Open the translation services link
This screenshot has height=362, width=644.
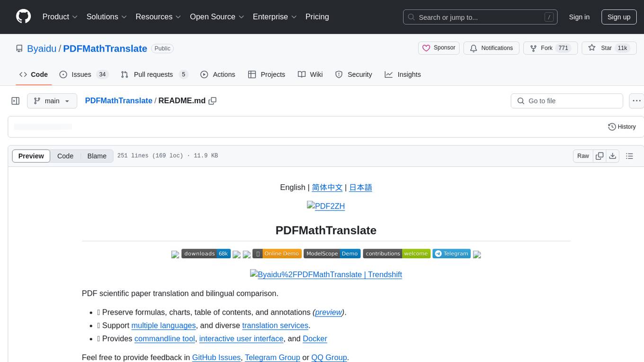coord(275,326)
